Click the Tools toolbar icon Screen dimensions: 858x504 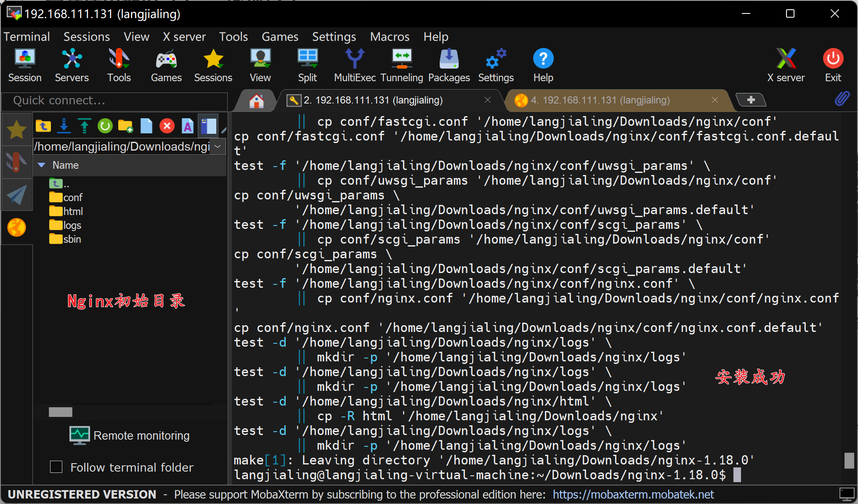click(x=119, y=65)
